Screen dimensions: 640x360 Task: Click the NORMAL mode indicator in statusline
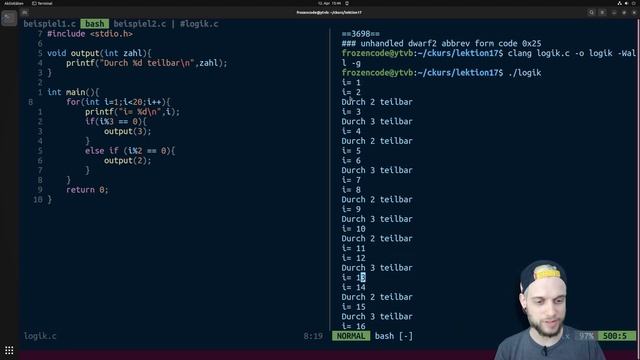coord(351,336)
